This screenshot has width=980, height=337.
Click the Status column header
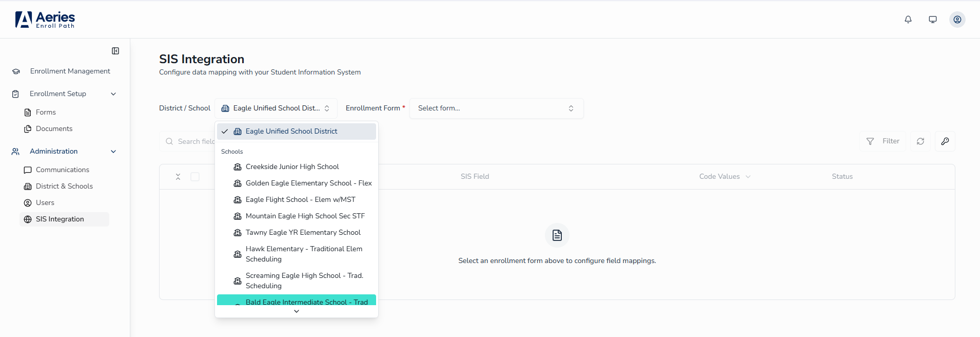[x=842, y=177]
